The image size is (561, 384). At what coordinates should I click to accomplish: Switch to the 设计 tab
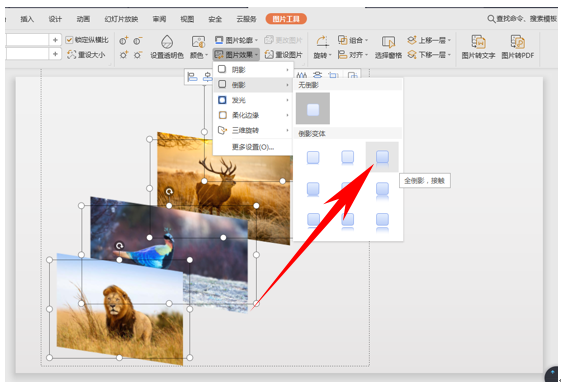[x=55, y=19]
